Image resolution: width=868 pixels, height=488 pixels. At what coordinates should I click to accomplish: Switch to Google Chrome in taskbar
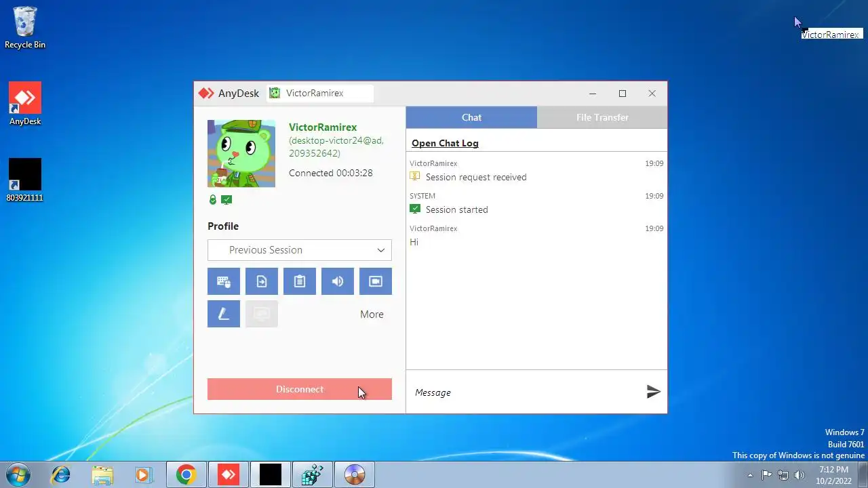(x=186, y=474)
